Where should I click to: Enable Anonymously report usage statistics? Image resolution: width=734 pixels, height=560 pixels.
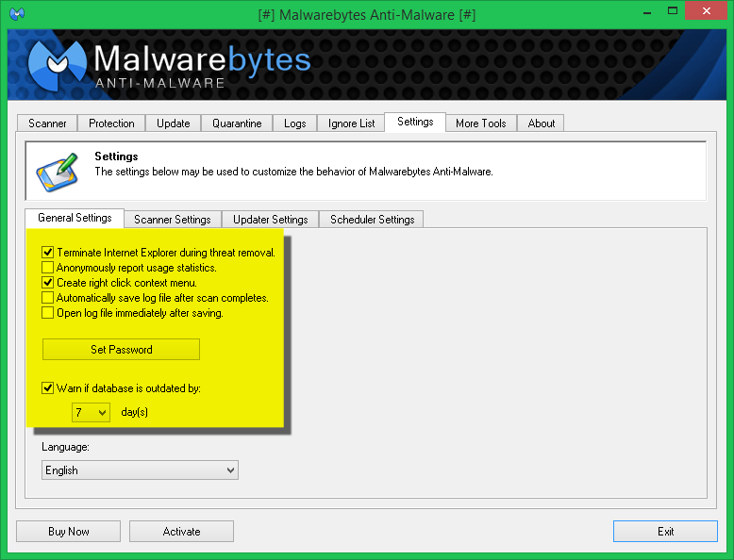tap(47, 268)
